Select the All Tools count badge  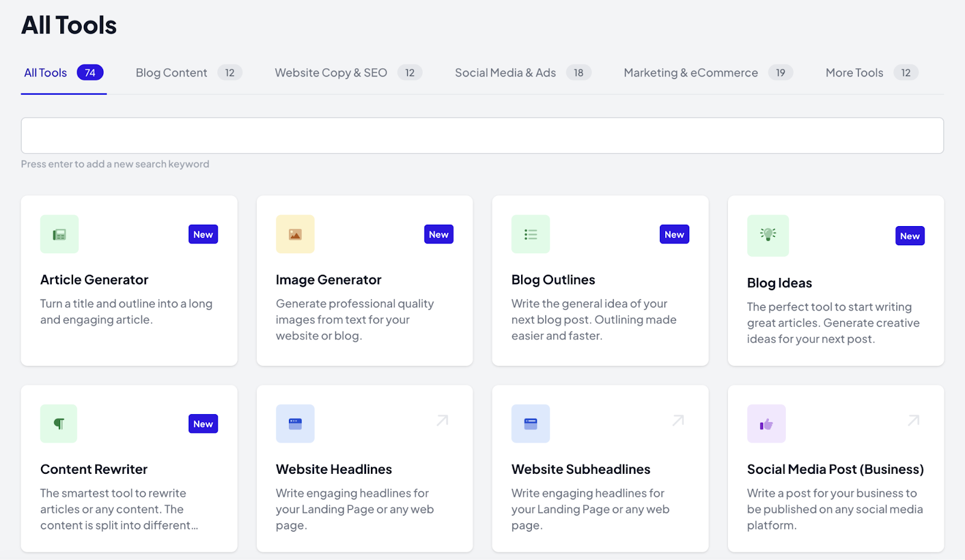[x=90, y=72]
